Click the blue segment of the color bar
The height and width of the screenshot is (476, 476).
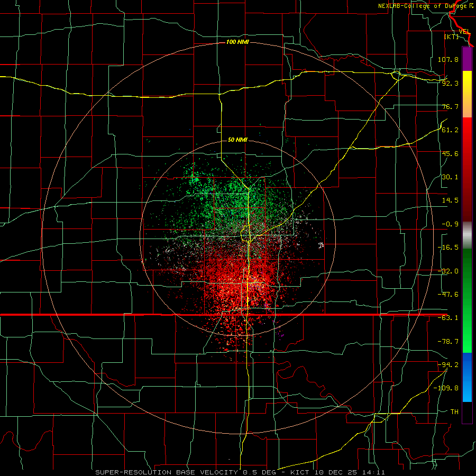(x=467, y=377)
